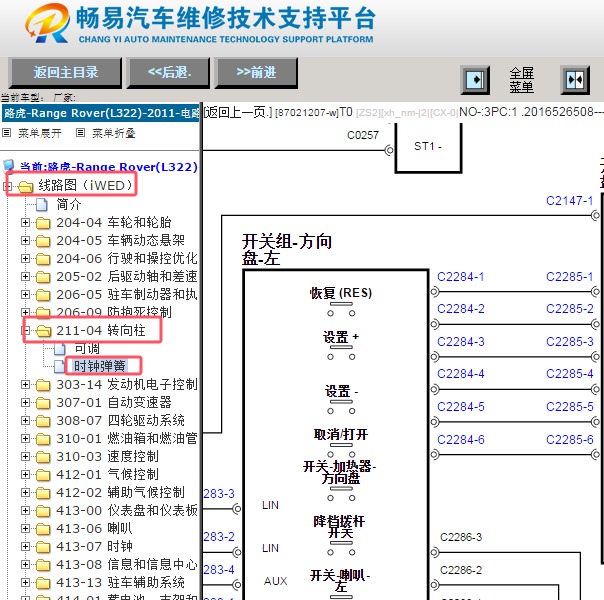Click the 413-13 驻车辅助系统 folder icon
Viewport: 604px width, 600px height.
pos(43,583)
